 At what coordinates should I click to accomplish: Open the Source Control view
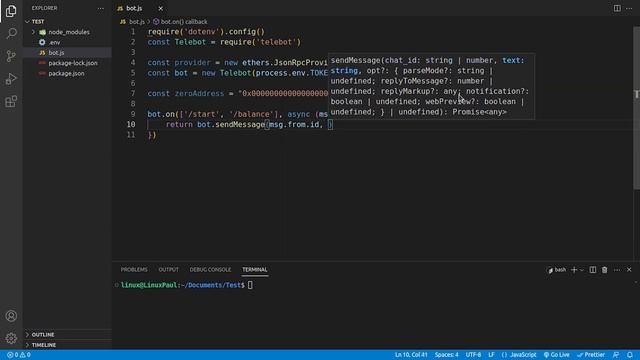(x=11, y=56)
